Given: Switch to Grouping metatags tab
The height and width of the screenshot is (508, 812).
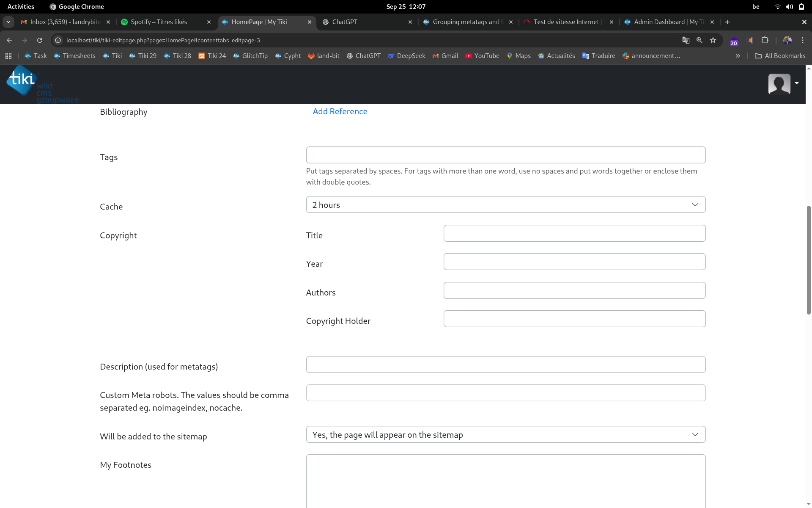Looking at the screenshot, I should coord(463,22).
